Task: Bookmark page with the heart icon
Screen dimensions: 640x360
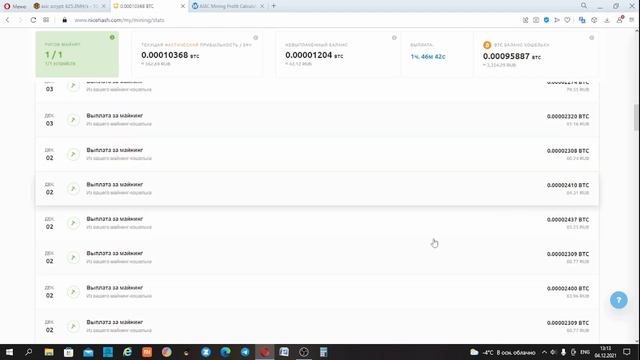Action: (x=567, y=20)
